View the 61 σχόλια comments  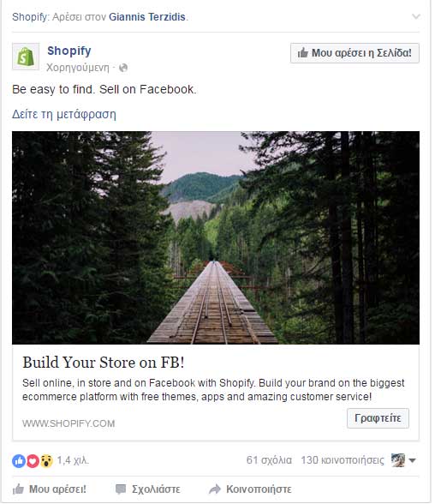point(269,460)
